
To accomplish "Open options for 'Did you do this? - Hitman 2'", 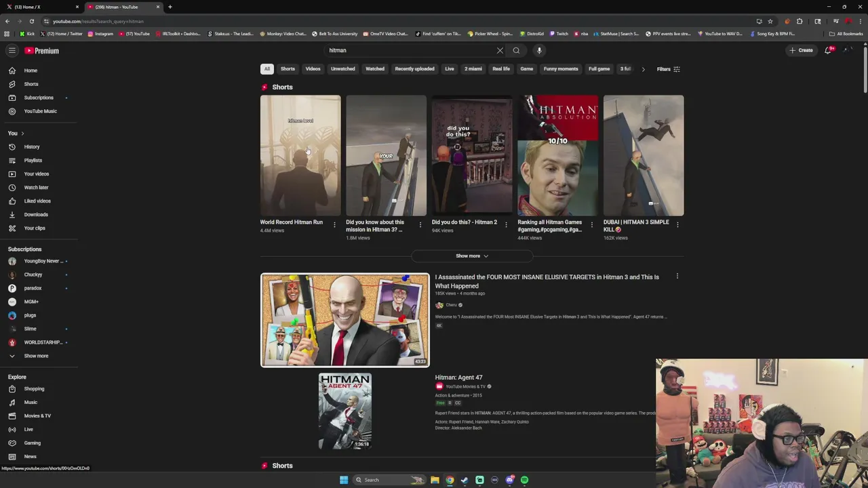I will [x=506, y=224].
